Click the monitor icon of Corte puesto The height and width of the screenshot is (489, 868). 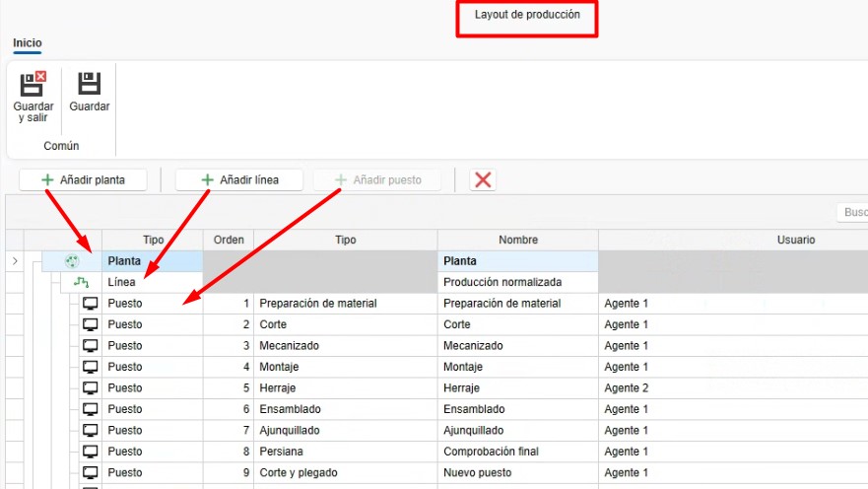pyautogui.click(x=91, y=324)
